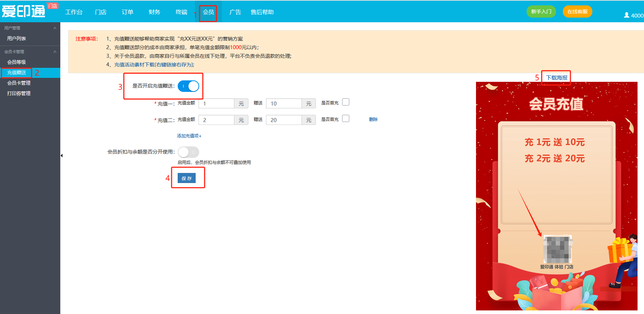Contact 在线客服 support
Viewport: 644px width, 314px height.
pos(577,11)
